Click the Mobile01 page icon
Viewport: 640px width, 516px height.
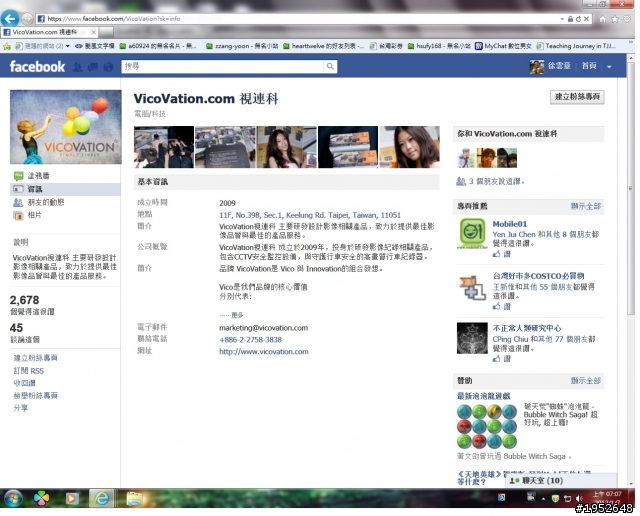click(x=472, y=233)
